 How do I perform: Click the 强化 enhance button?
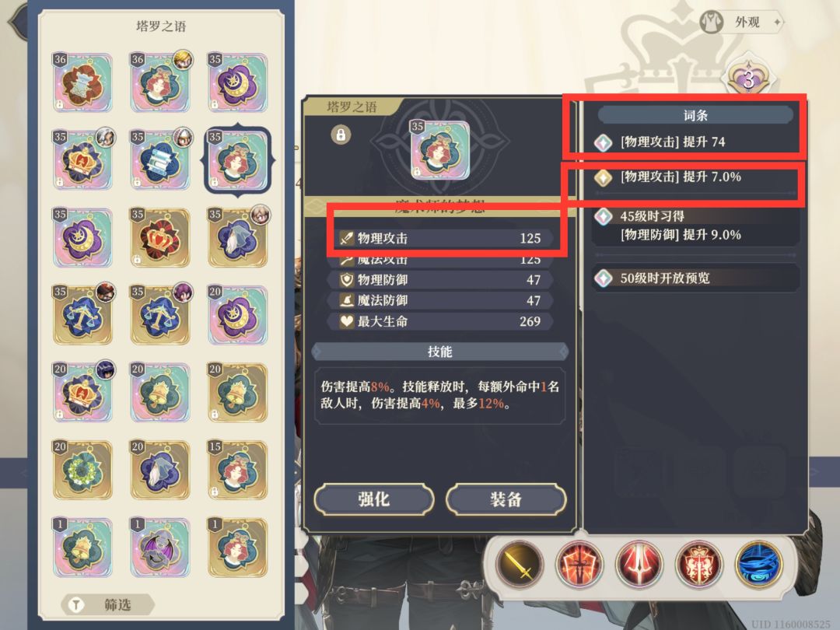374,499
